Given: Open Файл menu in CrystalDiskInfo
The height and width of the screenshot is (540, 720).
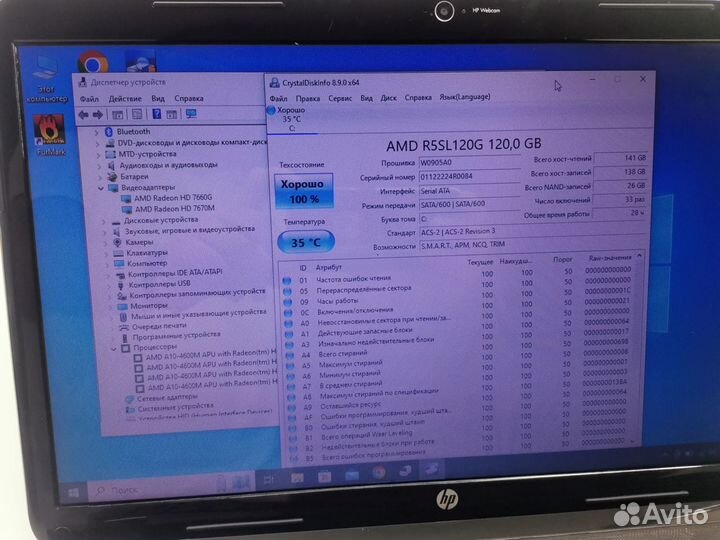Looking at the screenshot, I should (x=278, y=99).
